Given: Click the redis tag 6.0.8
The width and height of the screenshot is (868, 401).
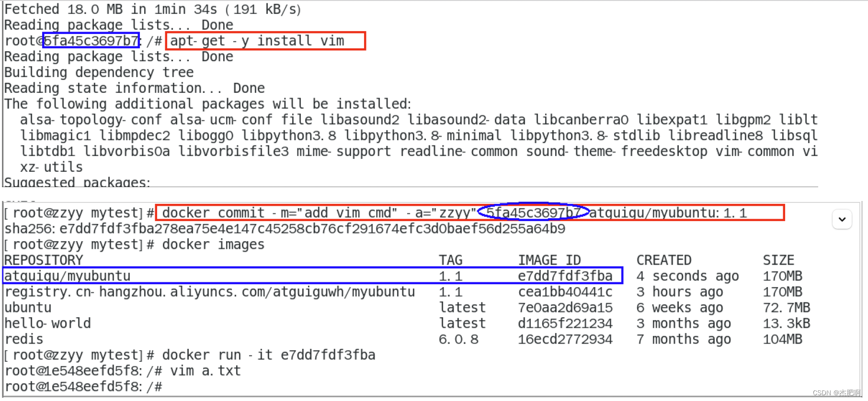Looking at the screenshot, I should pyautogui.click(x=458, y=339).
